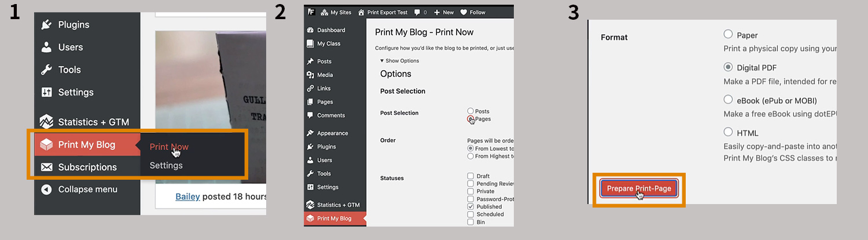Image resolution: width=868 pixels, height=240 pixels.
Task: Tick the Bin status checkbox
Action: pos(471,222)
